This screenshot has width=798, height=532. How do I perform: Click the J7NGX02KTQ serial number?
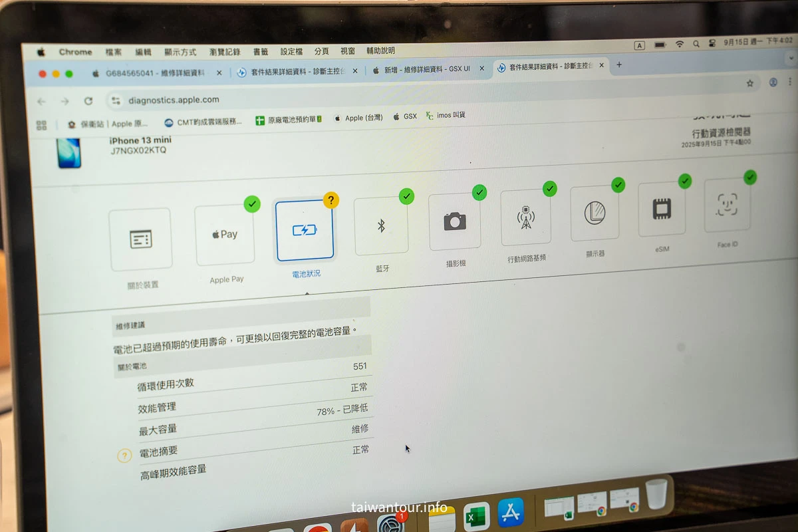138,150
